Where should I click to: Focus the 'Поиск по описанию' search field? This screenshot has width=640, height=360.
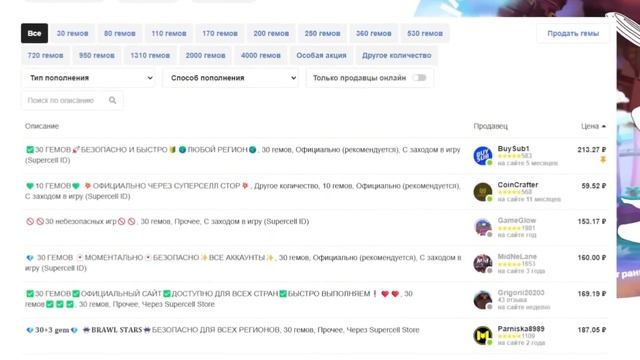pyautogui.click(x=72, y=100)
